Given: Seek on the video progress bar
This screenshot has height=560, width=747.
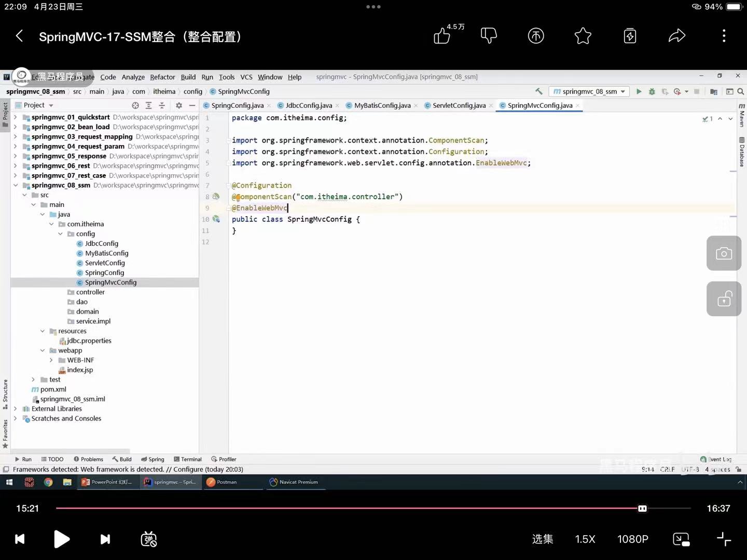Looking at the screenshot, I should point(374,509).
